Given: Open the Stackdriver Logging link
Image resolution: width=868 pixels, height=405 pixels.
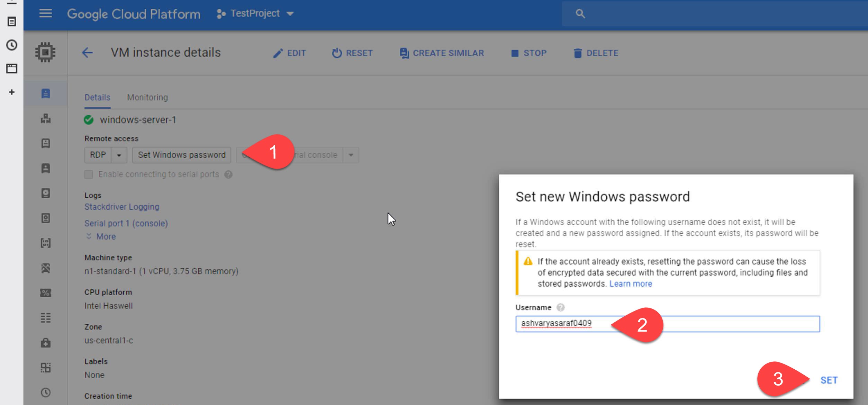Looking at the screenshot, I should (122, 207).
